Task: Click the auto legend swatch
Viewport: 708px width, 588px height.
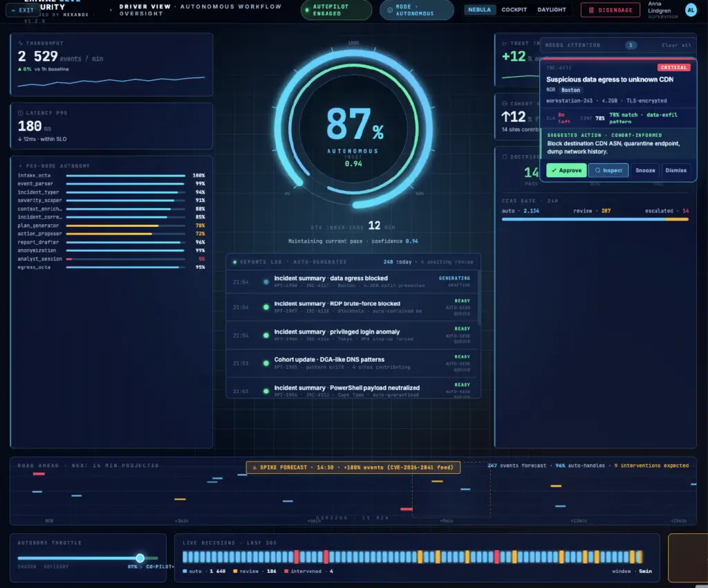Action: pos(185,571)
